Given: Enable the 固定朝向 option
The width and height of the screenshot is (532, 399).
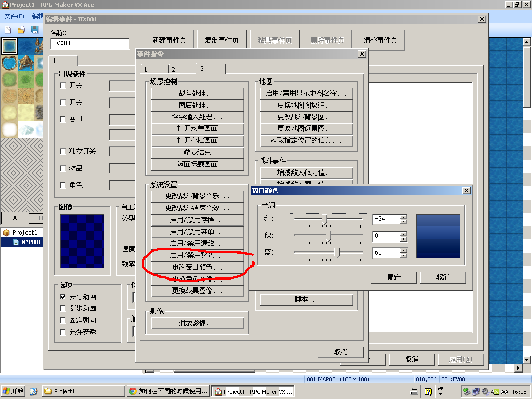Looking at the screenshot, I should pos(63,320).
